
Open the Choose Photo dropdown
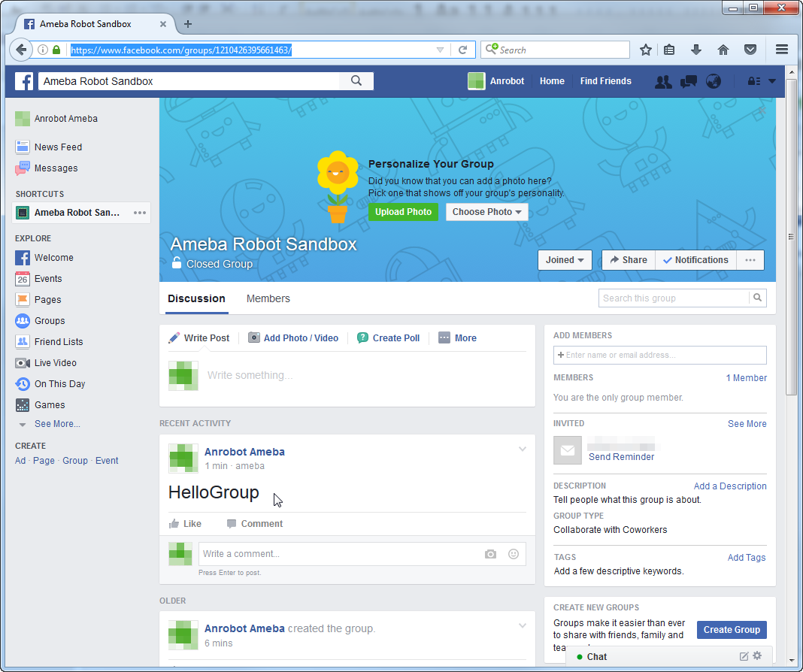(486, 212)
